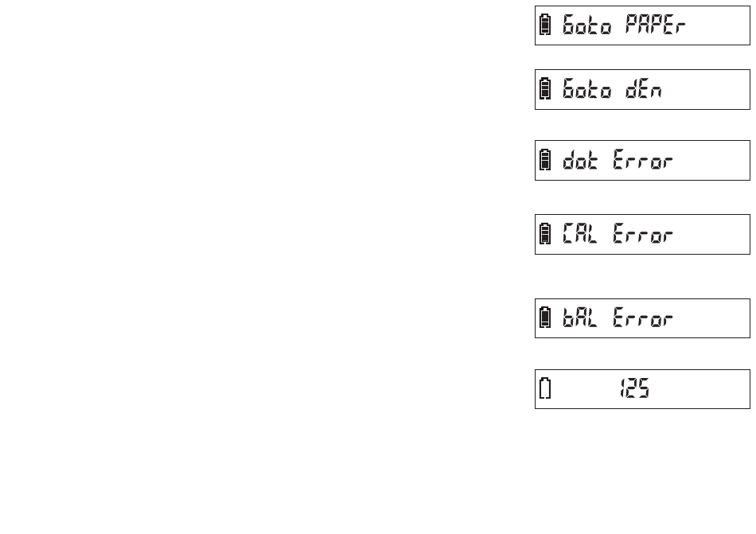
Task: Click blank area right of Goto PAPEr text
Action: pyautogui.click(x=718, y=25)
